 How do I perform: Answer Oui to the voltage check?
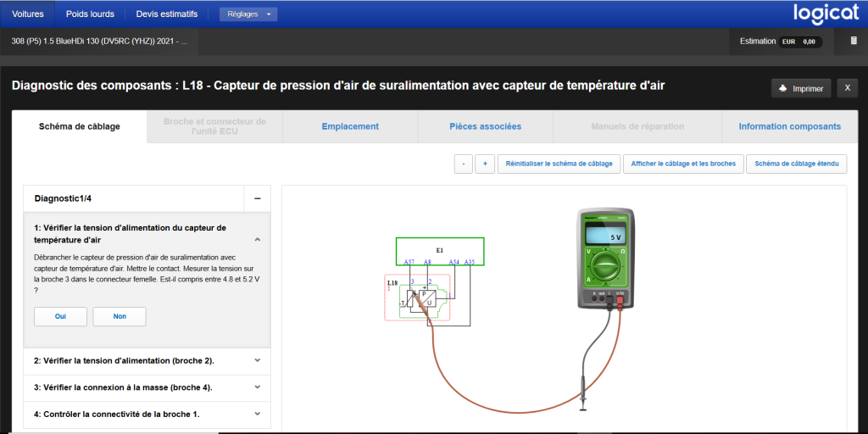pos(60,316)
